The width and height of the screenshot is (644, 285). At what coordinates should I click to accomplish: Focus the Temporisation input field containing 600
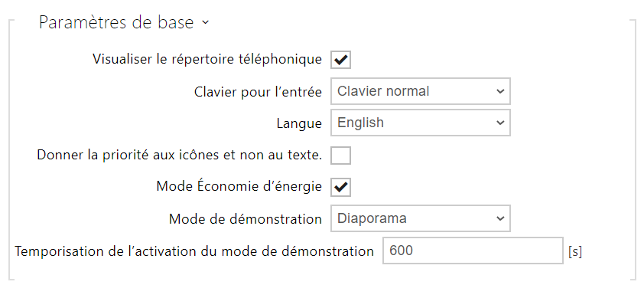[x=473, y=251]
